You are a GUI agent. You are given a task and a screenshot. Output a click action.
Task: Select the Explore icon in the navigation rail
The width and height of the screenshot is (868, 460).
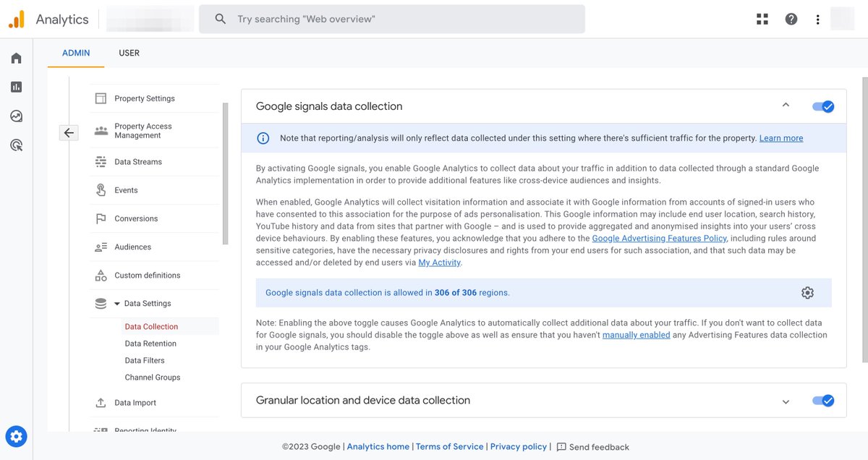coord(16,116)
